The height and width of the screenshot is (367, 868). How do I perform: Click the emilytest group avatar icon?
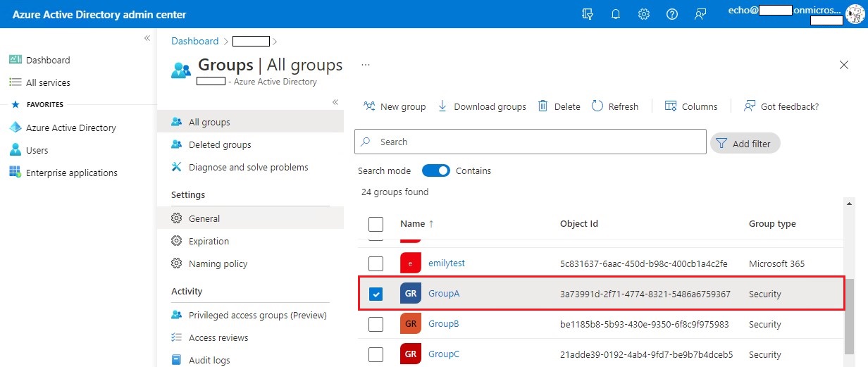(x=411, y=263)
